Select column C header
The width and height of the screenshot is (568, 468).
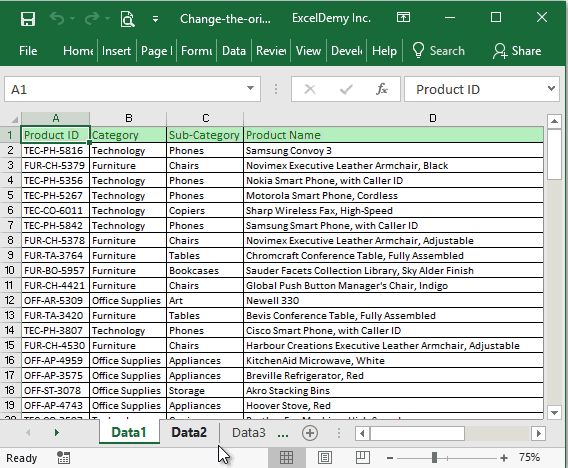(x=205, y=118)
